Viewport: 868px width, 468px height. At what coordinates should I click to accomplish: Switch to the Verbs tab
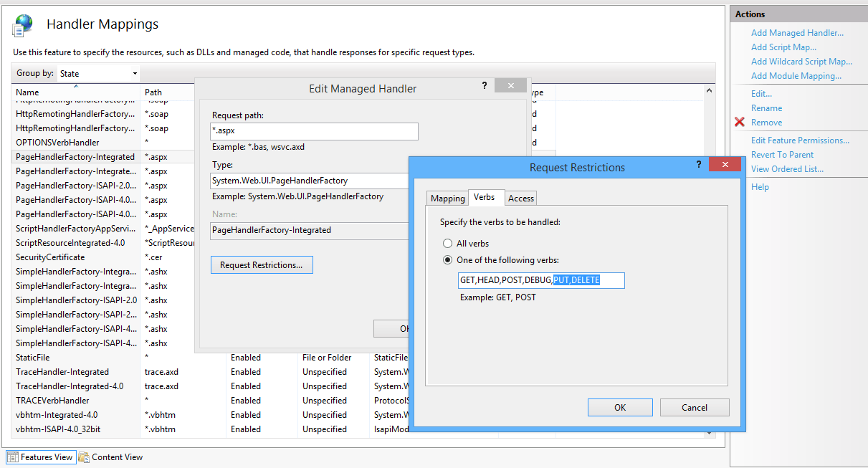[x=485, y=197]
